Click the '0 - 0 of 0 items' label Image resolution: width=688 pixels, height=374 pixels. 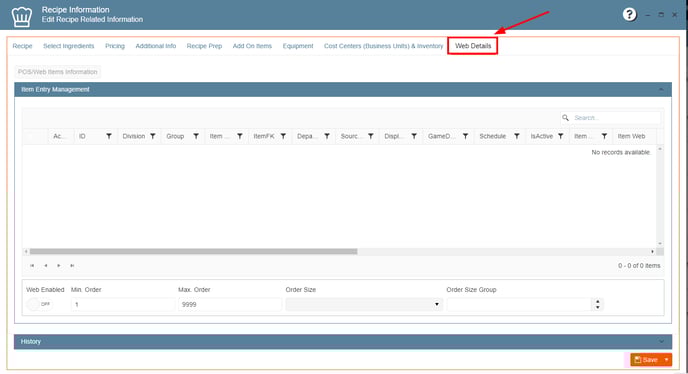coord(639,266)
